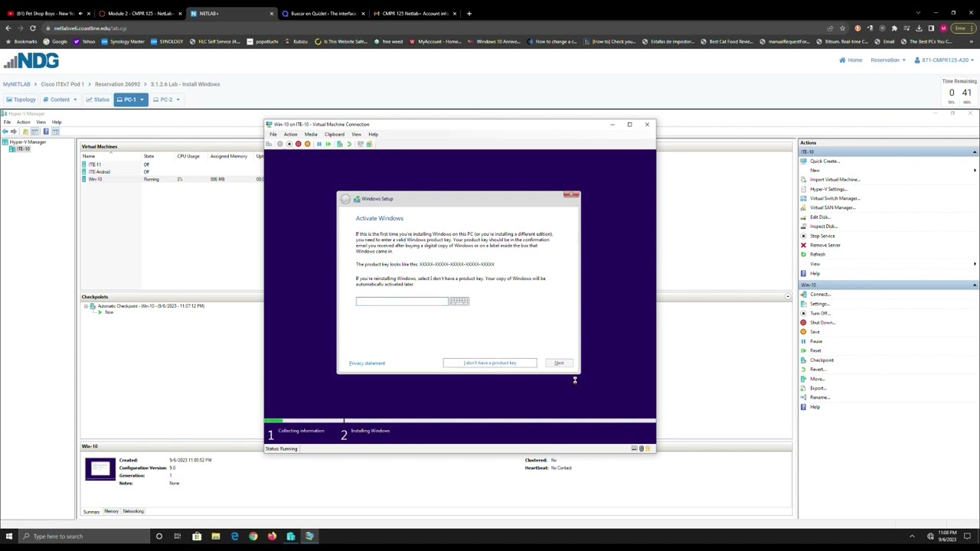Open File menu in Virtual Machine Connection

click(x=273, y=134)
